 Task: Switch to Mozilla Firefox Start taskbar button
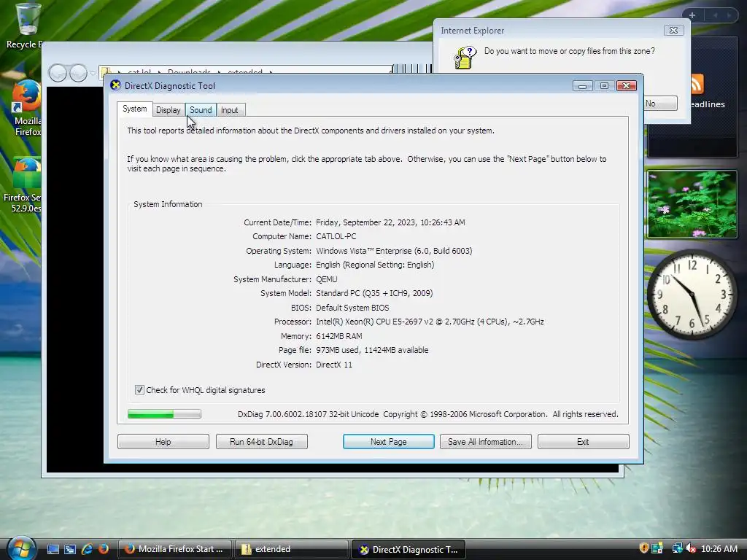tap(174, 549)
